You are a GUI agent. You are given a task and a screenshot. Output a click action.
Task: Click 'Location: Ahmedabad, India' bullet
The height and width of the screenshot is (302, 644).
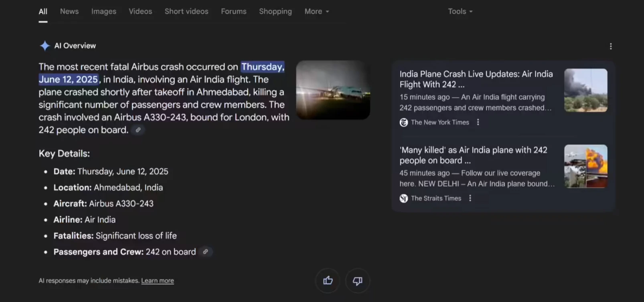click(108, 188)
